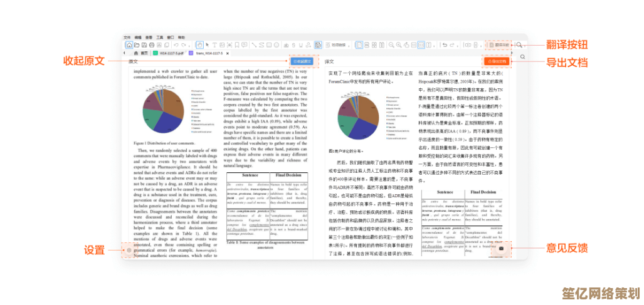Toggle two-page side-by-side view
Screen dimensions: 644x305
pyautogui.click(x=381, y=45)
